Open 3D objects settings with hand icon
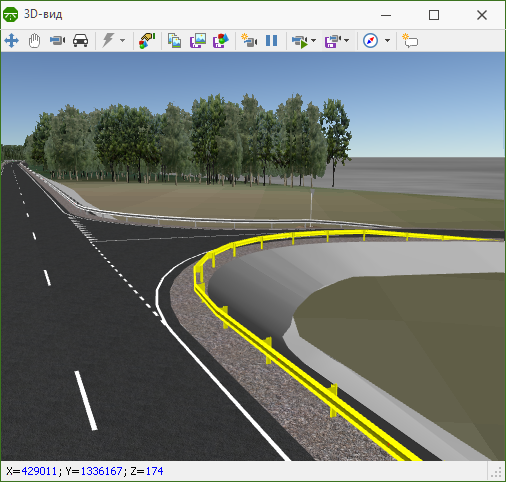This screenshot has height=482, width=506. pos(147,41)
